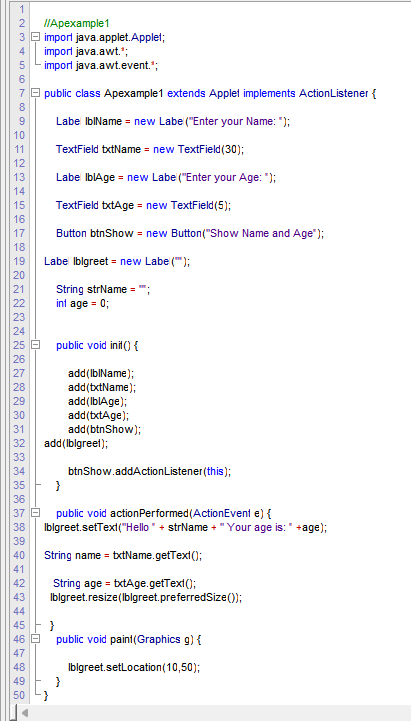This screenshot has width=411, height=721.
Task: Click the 'String strName' declaration
Action: point(90,289)
